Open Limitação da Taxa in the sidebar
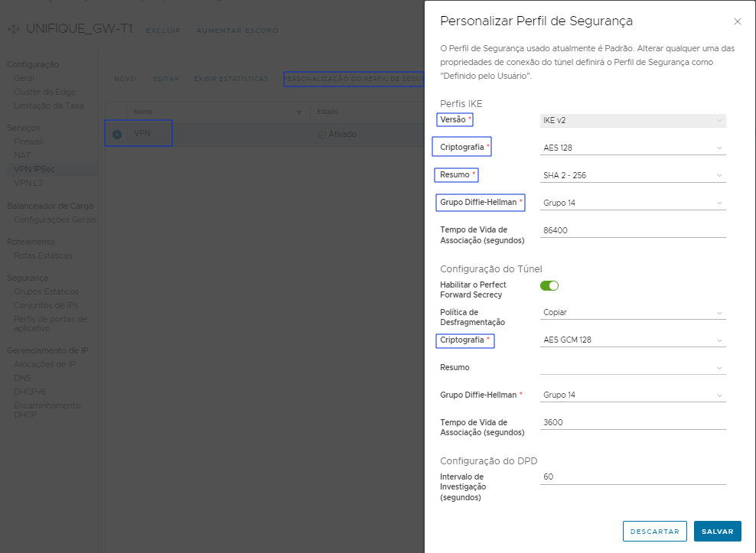The image size is (756, 553). coord(49,106)
